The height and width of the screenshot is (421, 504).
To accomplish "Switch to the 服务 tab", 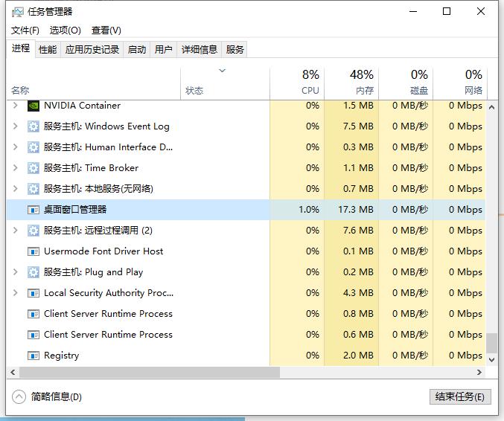I will tap(235, 49).
